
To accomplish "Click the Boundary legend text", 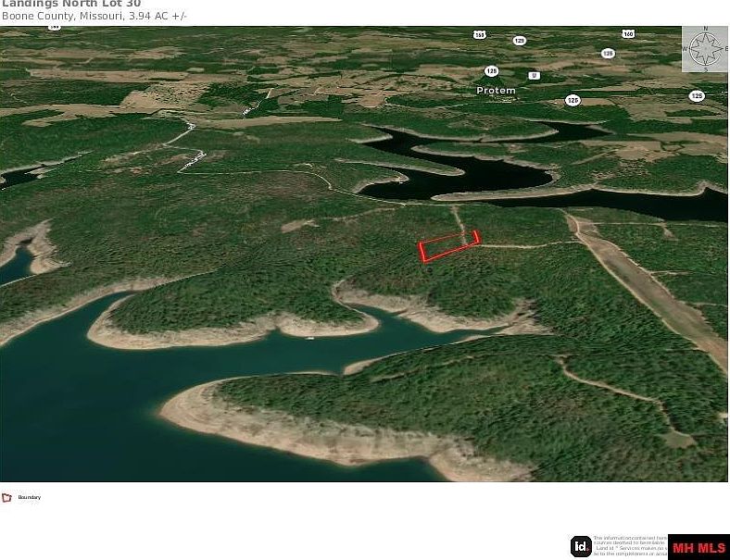I will 30,498.
